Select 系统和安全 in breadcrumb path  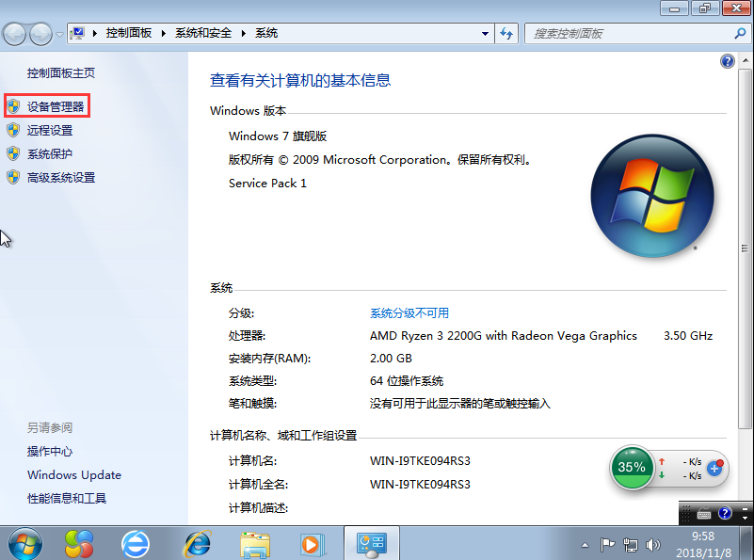(x=203, y=34)
